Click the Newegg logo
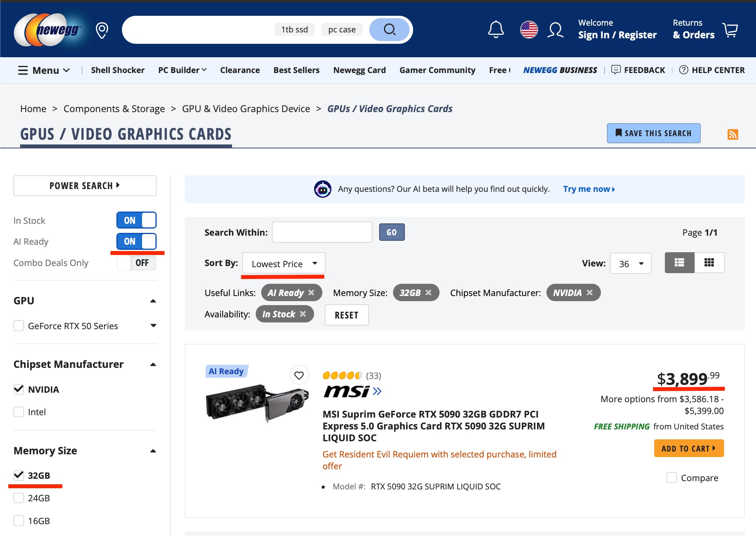Image resolution: width=756 pixels, height=536 pixels. pyautogui.click(x=47, y=30)
